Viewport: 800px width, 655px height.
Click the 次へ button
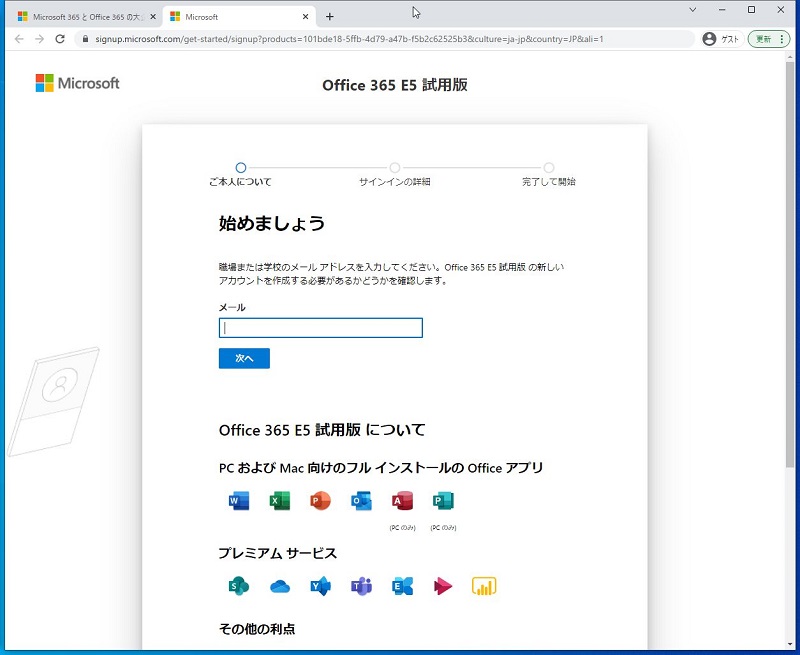[244, 359]
